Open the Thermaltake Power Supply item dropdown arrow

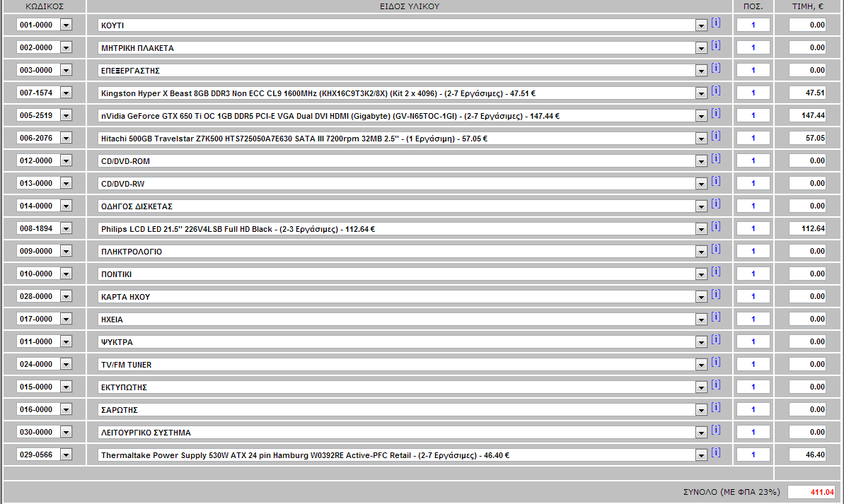pos(701,456)
